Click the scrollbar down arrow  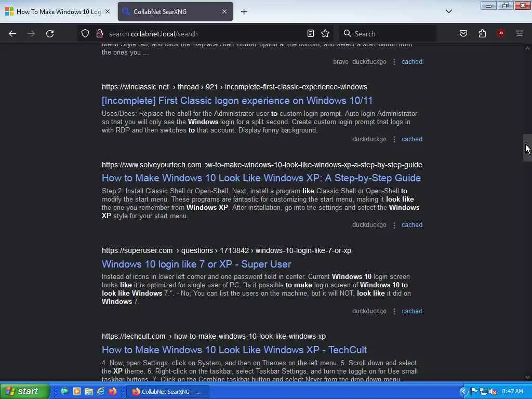click(527, 377)
